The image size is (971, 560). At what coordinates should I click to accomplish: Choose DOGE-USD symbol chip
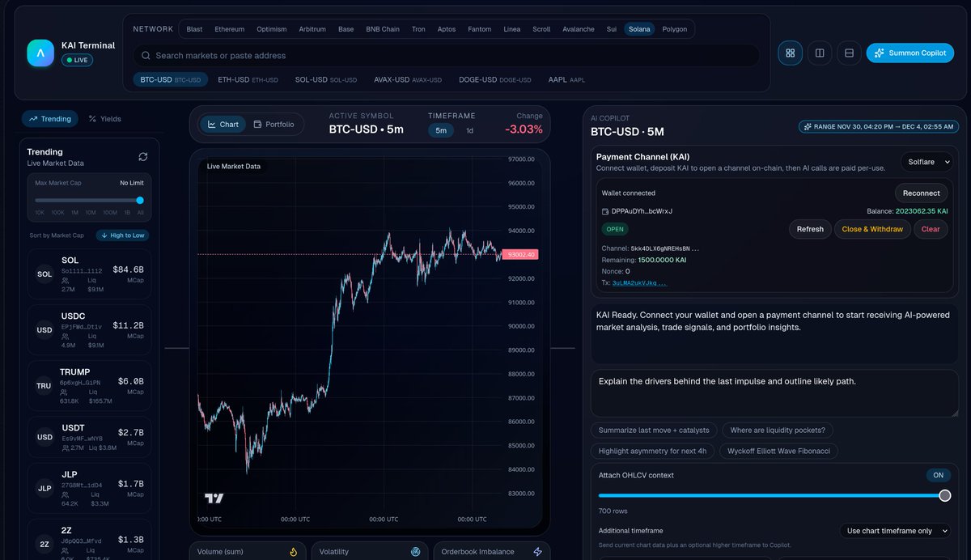[495, 80]
